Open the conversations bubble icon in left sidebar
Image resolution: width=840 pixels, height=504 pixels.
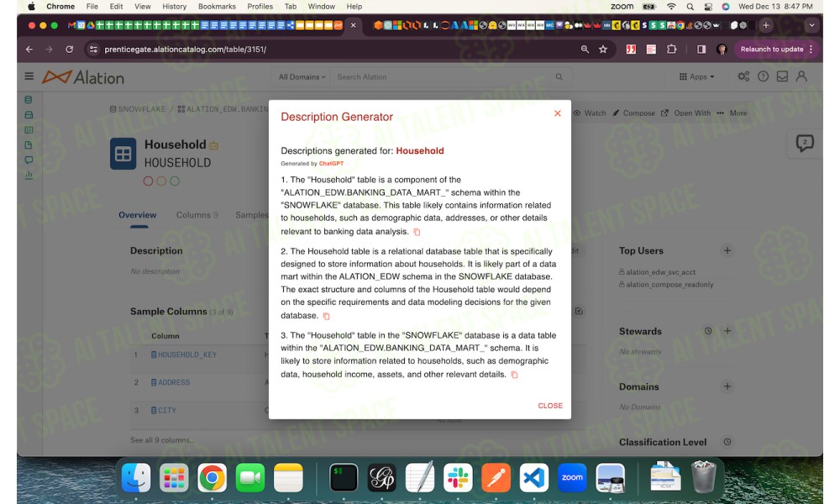click(x=29, y=160)
